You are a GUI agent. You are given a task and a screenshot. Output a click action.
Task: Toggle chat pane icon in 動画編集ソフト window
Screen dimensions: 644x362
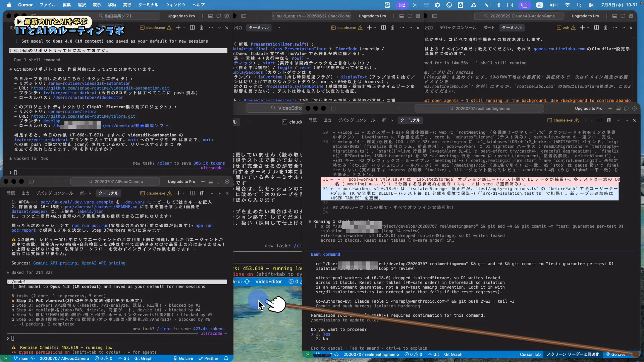219,16
